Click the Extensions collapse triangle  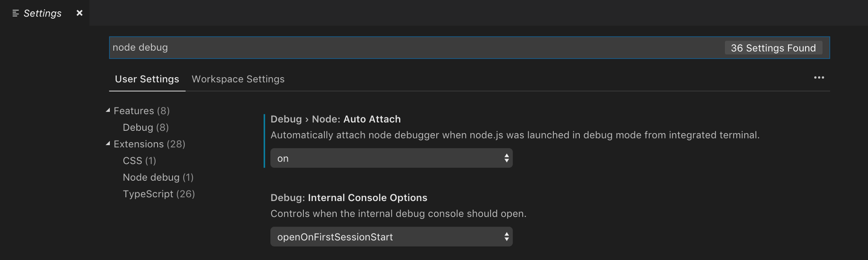[x=107, y=143]
